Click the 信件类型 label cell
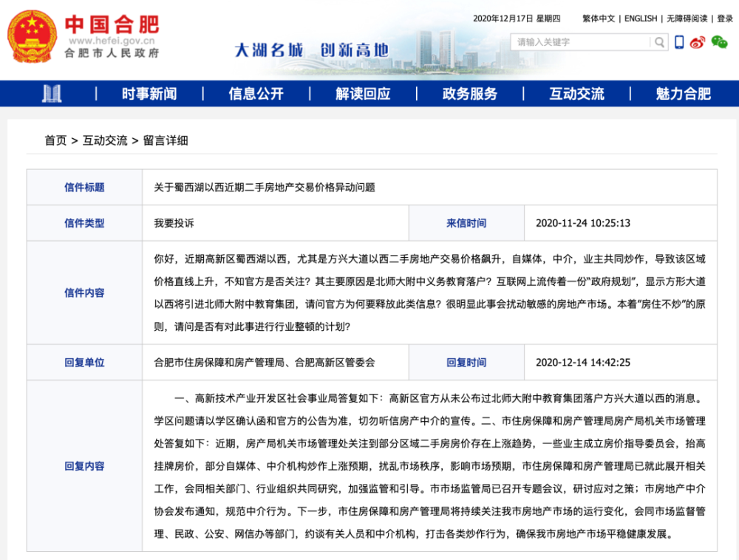The width and height of the screenshot is (739, 560). [x=84, y=223]
